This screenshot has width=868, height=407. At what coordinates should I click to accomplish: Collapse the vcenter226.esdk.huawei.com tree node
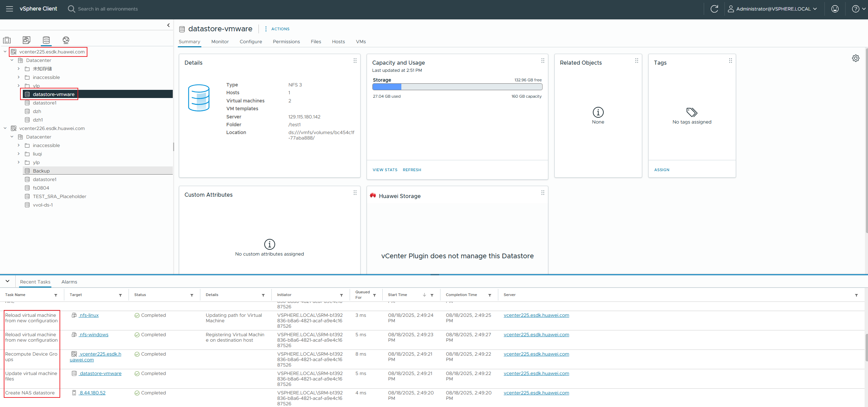(x=5, y=128)
